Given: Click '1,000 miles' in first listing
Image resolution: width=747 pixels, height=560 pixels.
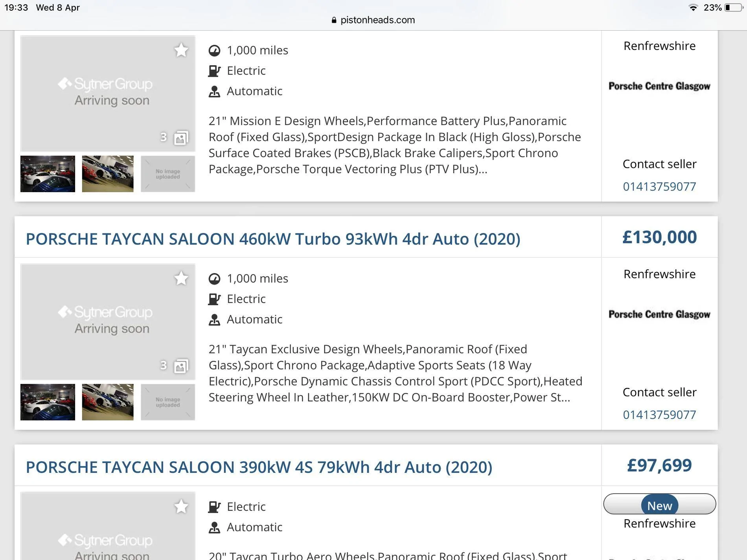Looking at the screenshot, I should 258,50.
